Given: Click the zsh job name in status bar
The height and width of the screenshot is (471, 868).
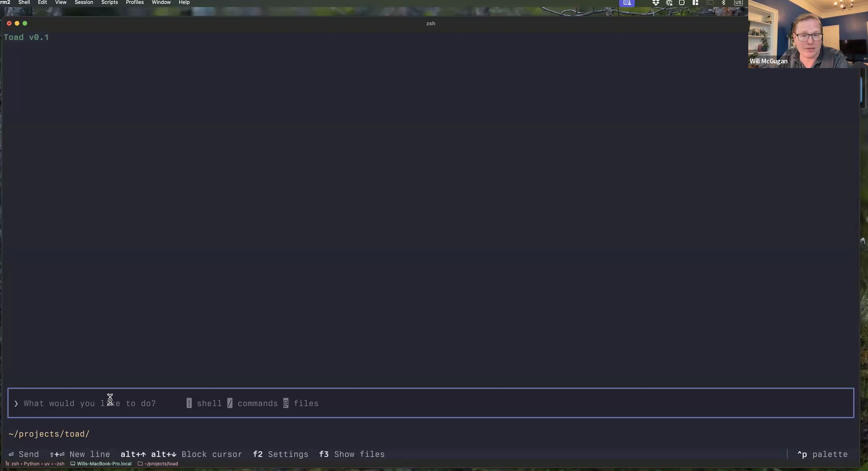Looking at the screenshot, I should coord(15,464).
